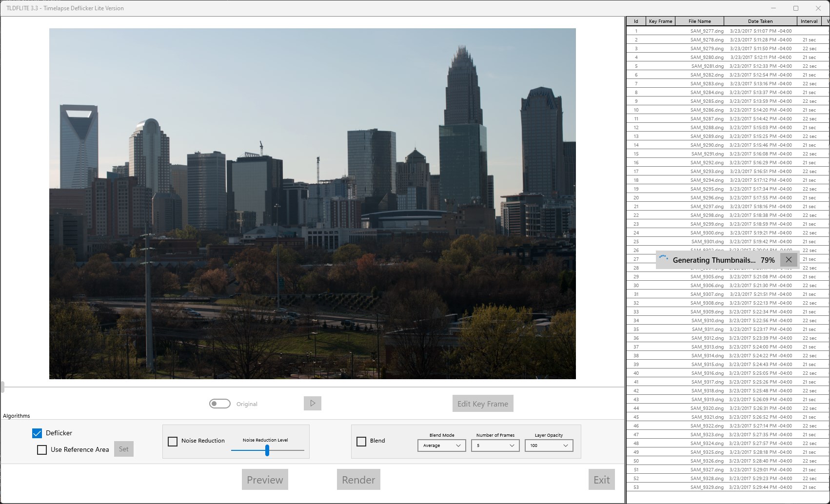This screenshot has height=504, width=830.
Task: Sort by the Key Frame column header
Action: click(660, 21)
